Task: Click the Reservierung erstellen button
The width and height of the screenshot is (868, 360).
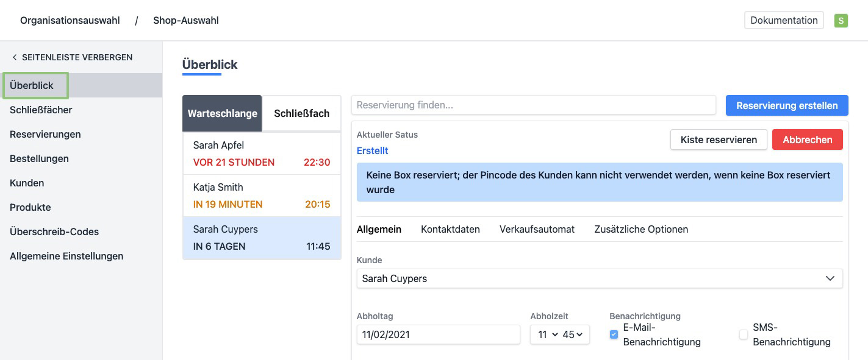Action: point(786,105)
